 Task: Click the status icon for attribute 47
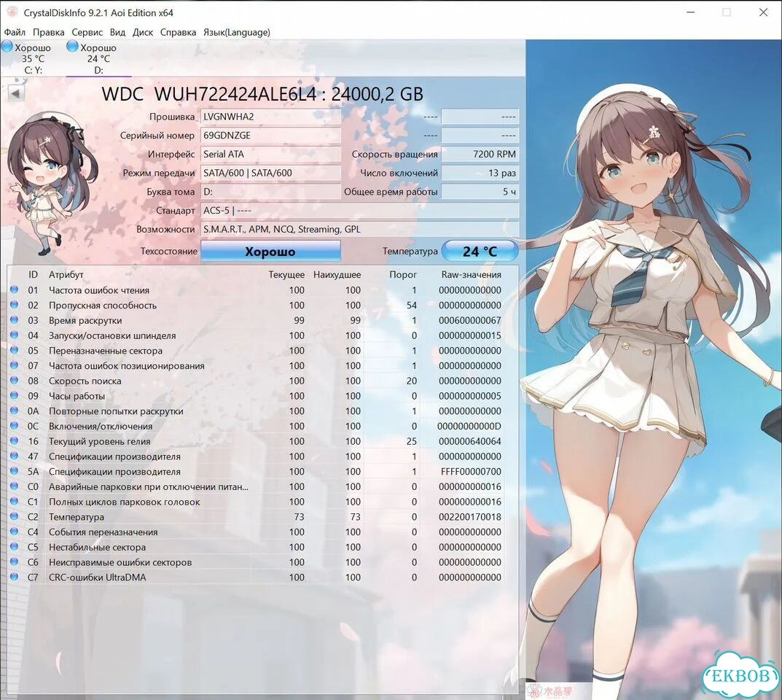tap(14, 456)
